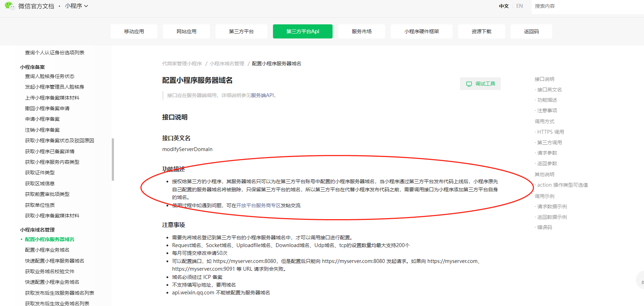Image resolution: width=644 pixels, height=306 pixels.
Task: Jump to 返回参数 in outline
Action: [x=547, y=163]
